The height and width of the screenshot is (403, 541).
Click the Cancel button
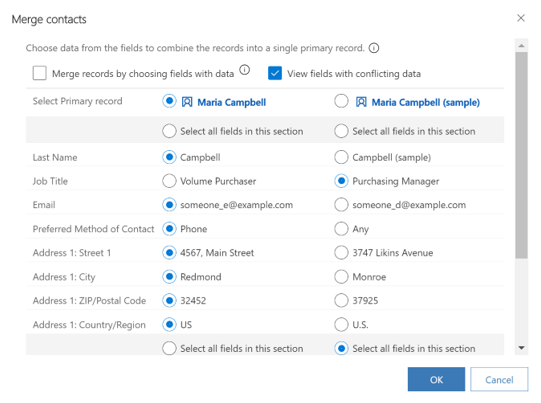(x=499, y=380)
